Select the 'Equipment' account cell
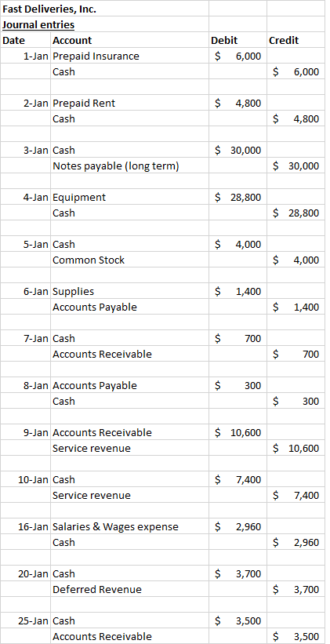The height and width of the screenshot is (644, 330). coord(129,197)
